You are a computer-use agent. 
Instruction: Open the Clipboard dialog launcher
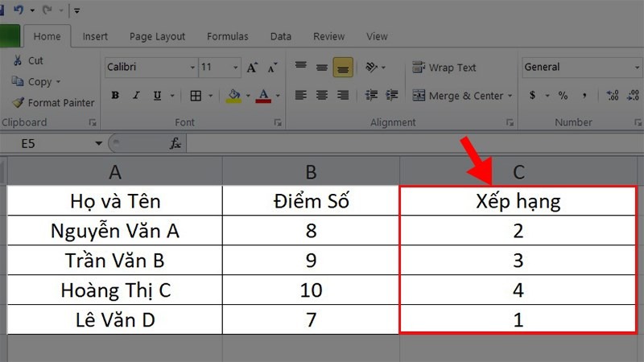[x=93, y=122]
